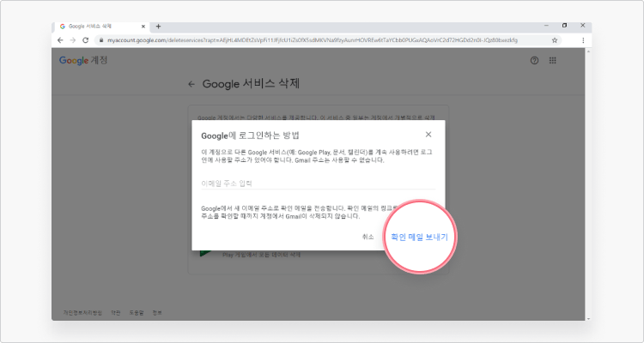Open the 정보 footer link
Image resolution: width=644 pixels, height=343 pixels.
tap(157, 313)
